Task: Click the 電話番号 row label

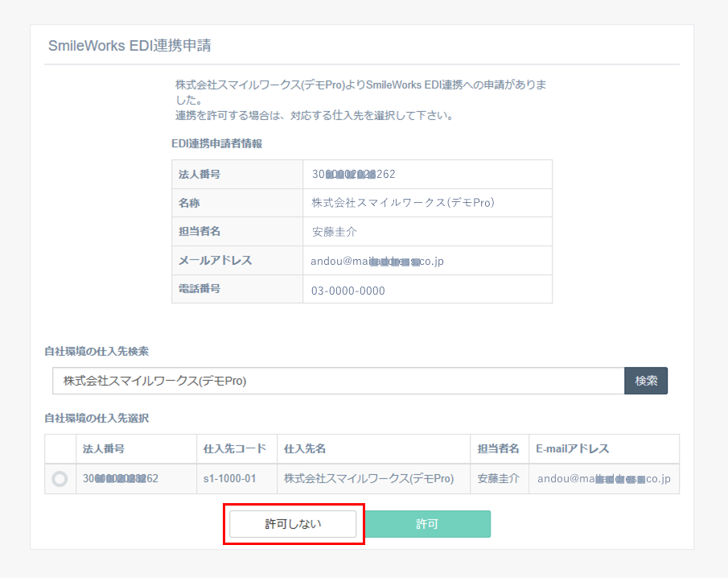Action: (199, 288)
